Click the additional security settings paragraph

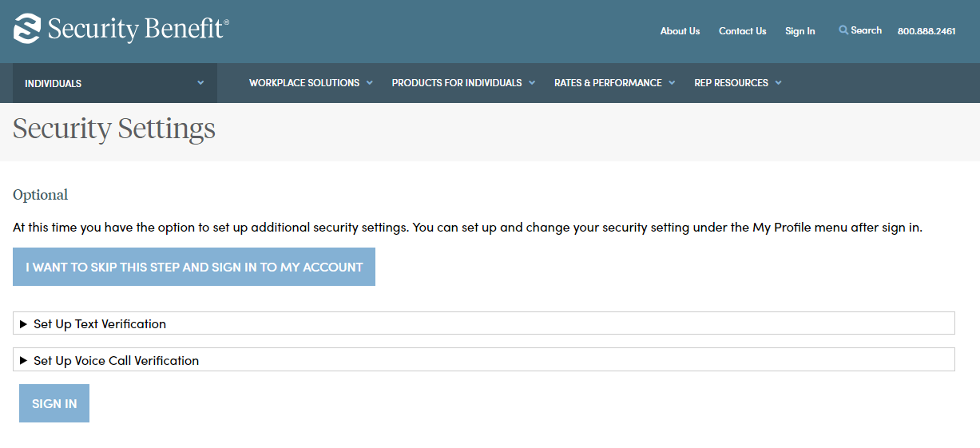tap(468, 228)
